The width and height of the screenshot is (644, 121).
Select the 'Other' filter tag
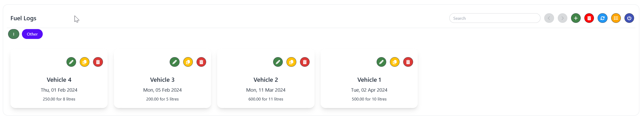coord(32,34)
